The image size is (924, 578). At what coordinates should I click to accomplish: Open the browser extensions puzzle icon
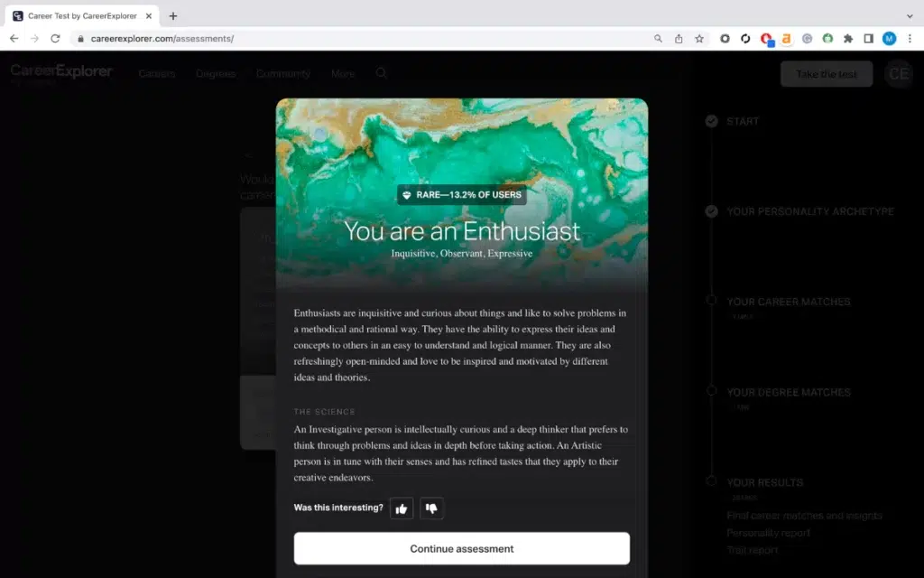(x=848, y=38)
